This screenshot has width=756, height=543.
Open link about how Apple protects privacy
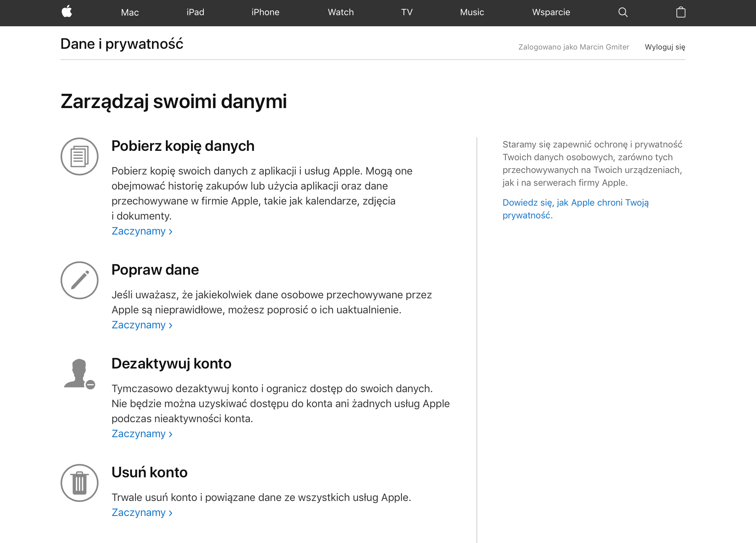(576, 209)
